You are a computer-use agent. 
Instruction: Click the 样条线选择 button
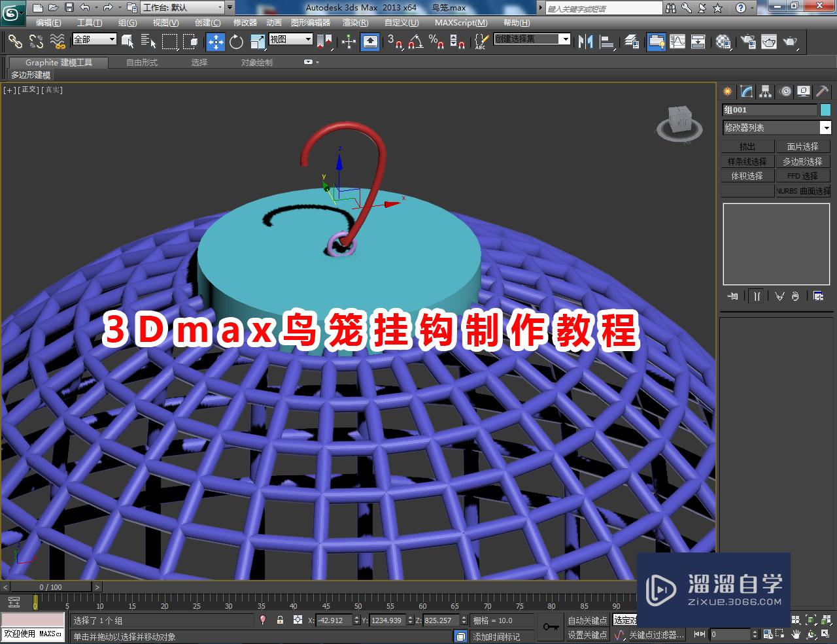(x=747, y=161)
